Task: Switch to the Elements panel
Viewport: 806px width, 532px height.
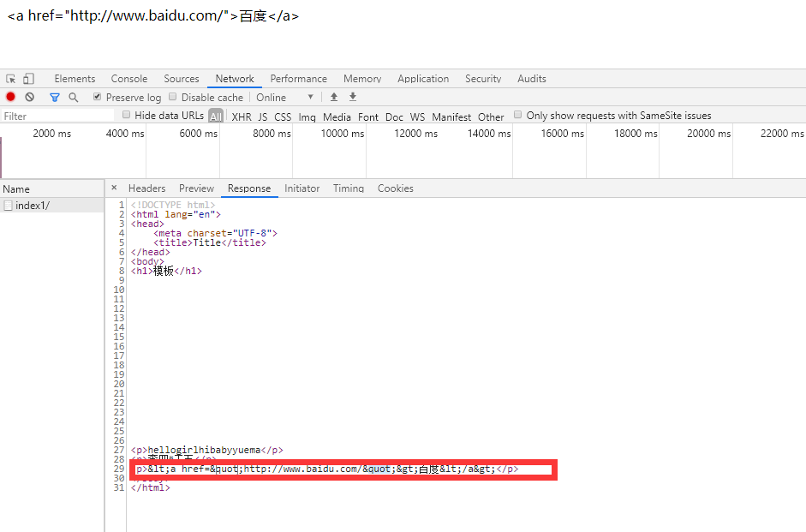Action: [x=75, y=79]
